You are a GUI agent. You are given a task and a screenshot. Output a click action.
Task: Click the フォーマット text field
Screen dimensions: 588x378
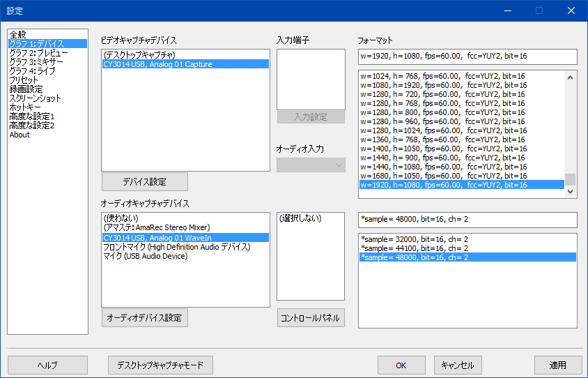pyautogui.click(x=467, y=56)
